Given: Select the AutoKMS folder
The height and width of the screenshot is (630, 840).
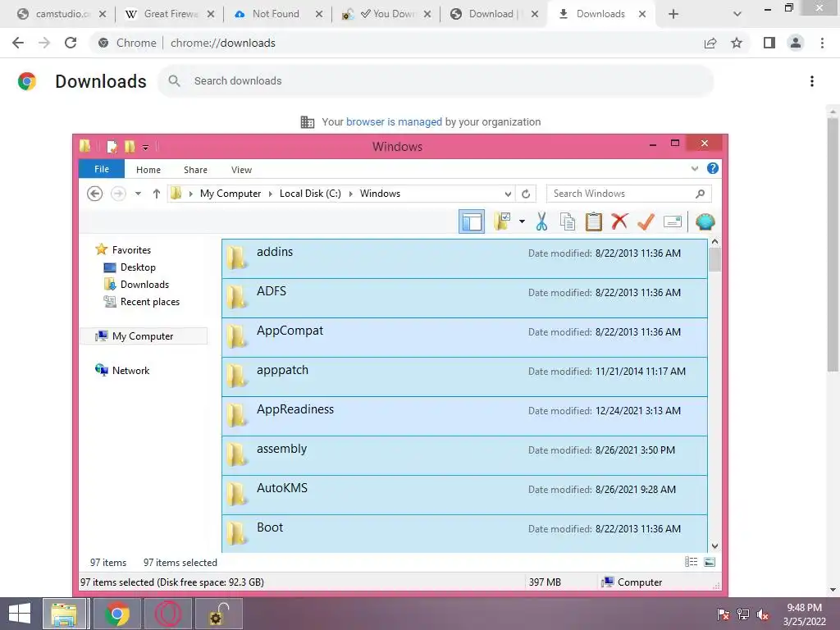Looking at the screenshot, I should point(464,495).
